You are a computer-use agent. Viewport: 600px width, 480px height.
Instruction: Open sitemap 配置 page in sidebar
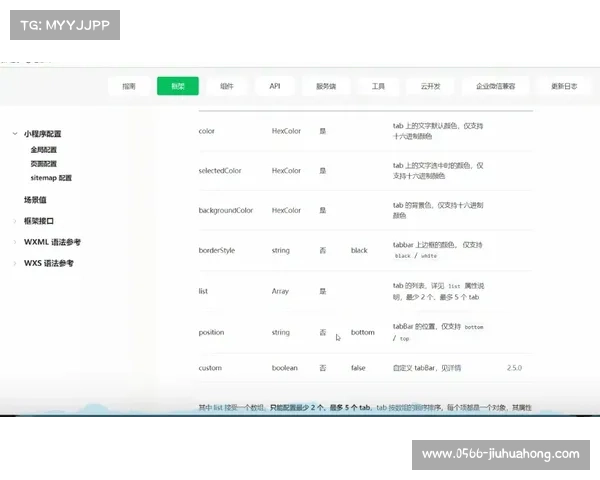pyautogui.click(x=51, y=178)
